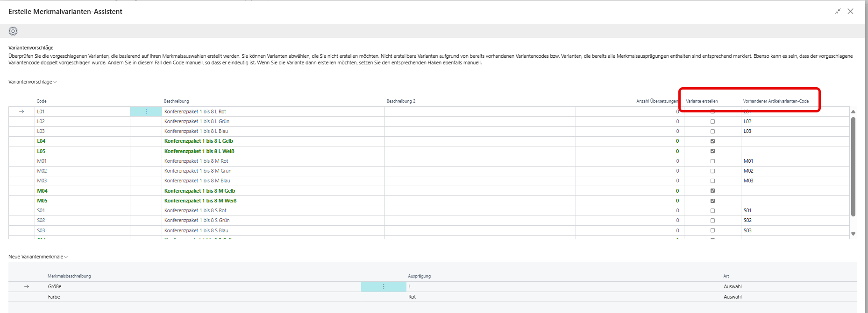868x313 pixels.
Task: Uncheck Variante erstellen for M05
Action: point(712,201)
